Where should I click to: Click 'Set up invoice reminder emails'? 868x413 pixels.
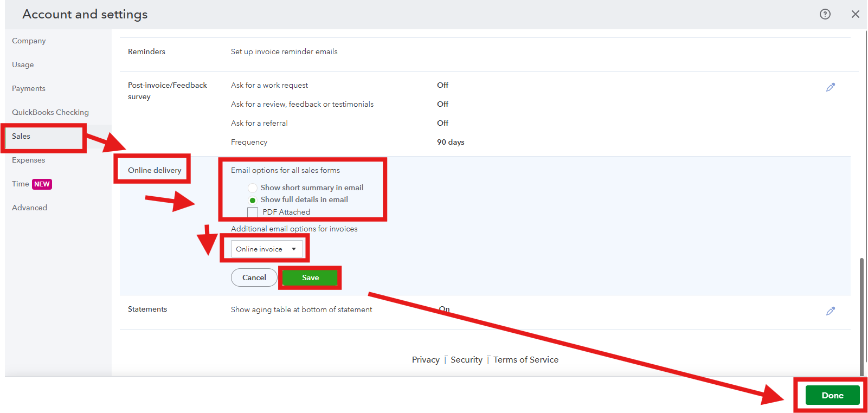pyautogui.click(x=284, y=51)
